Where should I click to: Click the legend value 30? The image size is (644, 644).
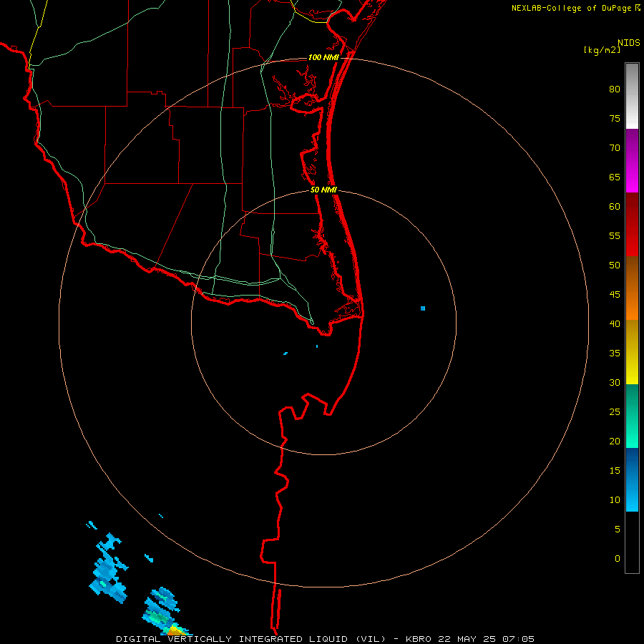click(615, 382)
